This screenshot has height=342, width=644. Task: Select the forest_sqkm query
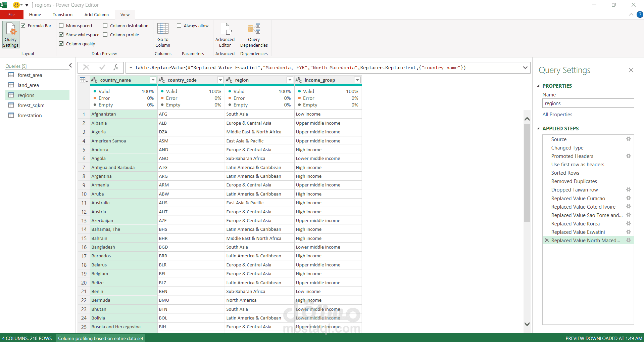click(31, 105)
